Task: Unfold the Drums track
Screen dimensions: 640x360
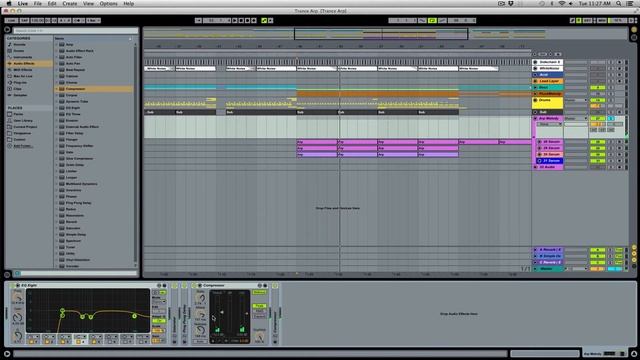Action: [x=535, y=100]
